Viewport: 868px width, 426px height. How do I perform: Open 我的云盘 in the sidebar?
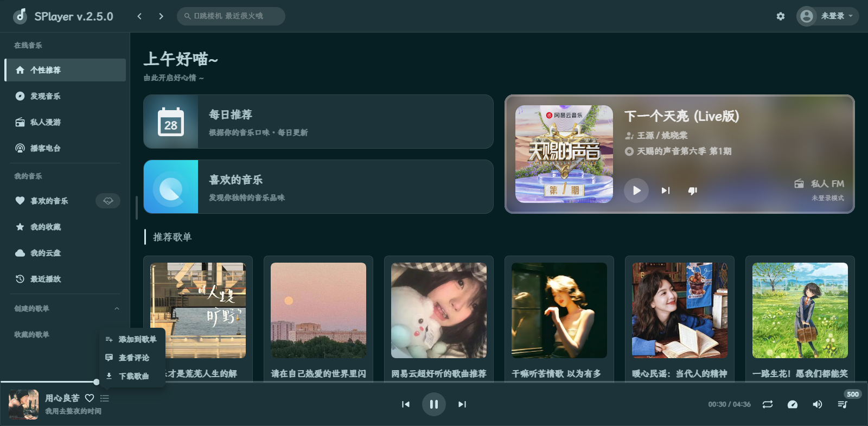point(65,253)
